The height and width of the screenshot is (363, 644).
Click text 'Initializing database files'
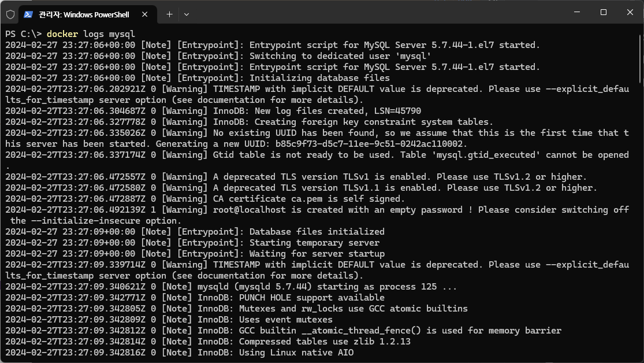[319, 77]
